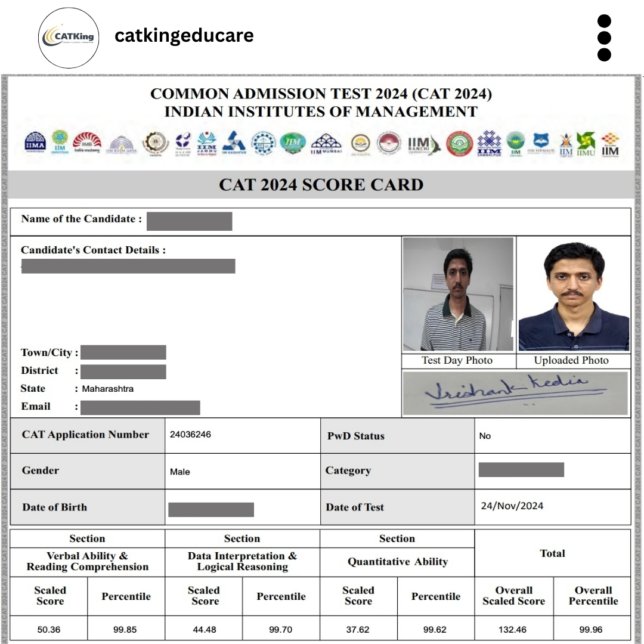Click the VARC percentile 99.85
The width and height of the screenshot is (644, 644).
(125, 629)
